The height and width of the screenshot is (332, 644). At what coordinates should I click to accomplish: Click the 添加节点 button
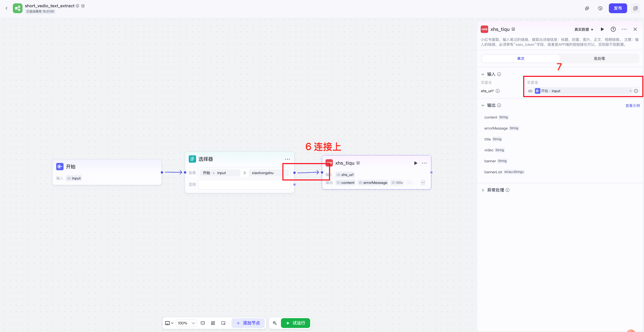tap(248, 323)
